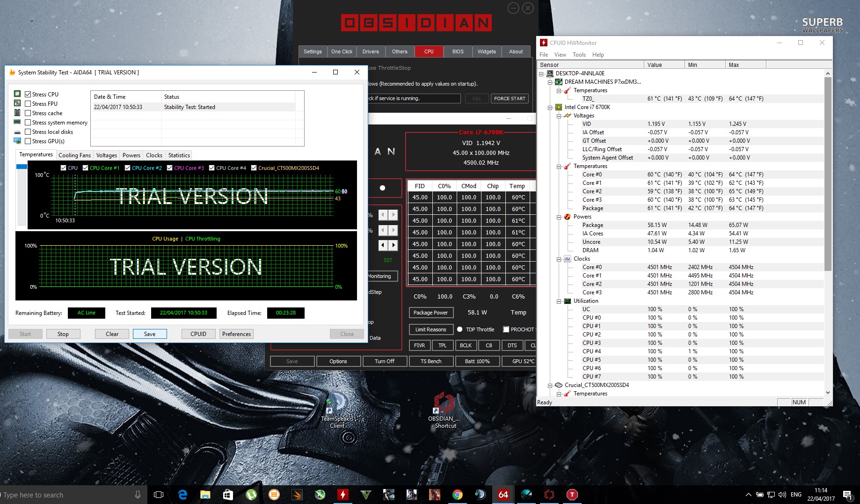Viewport: 860px width, 504px height.
Task: Collapse the Intel Core i7 6700K node
Action: pos(550,107)
